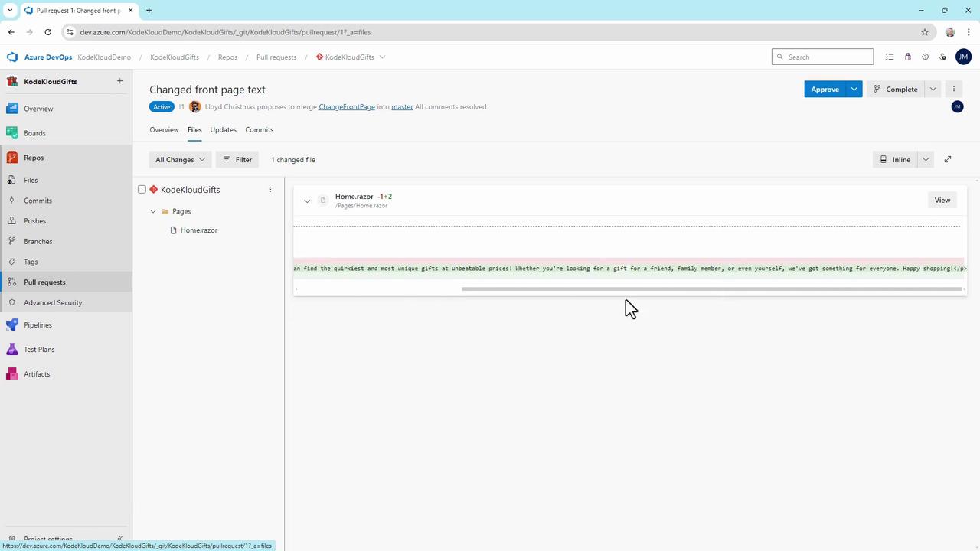Open the Complete options dropdown arrow
980x551 pixels.
933,90
